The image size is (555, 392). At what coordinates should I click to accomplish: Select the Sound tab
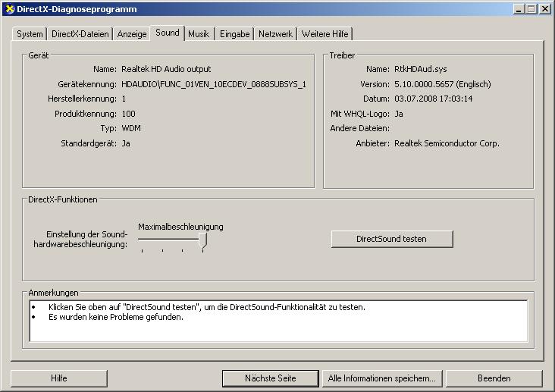(x=168, y=33)
